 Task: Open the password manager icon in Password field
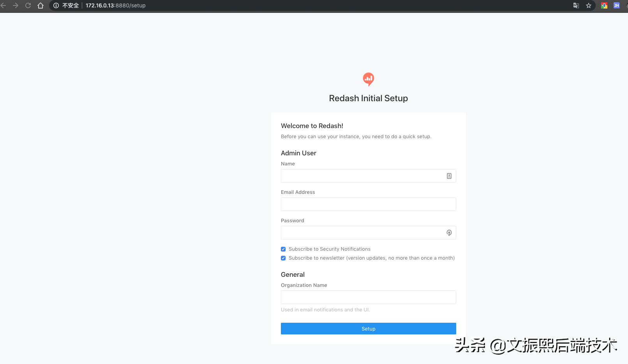[449, 233]
